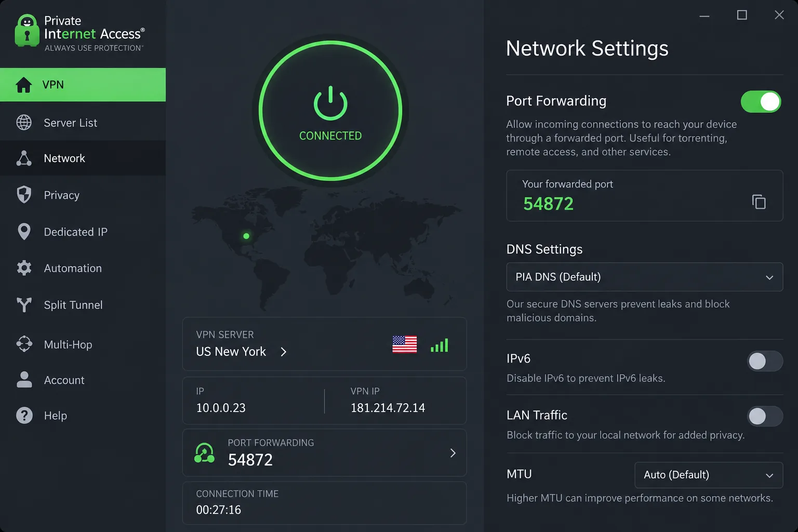Click the Network nodes icon in sidebar
This screenshot has height=532, width=798.
(24, 158)
